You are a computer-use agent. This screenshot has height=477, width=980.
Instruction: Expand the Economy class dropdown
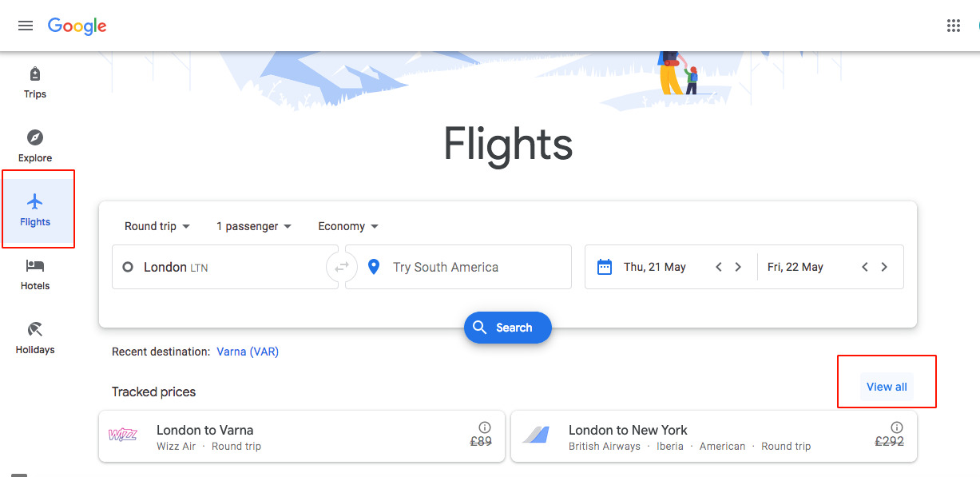(348, 226)
